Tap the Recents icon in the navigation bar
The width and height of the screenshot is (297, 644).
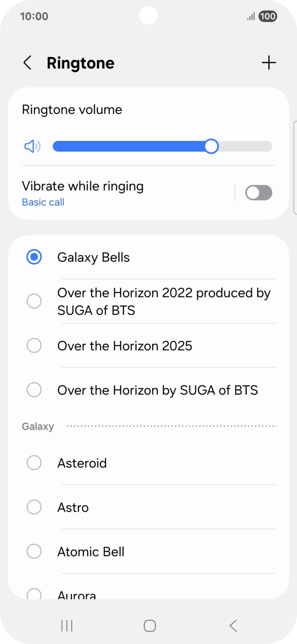point(66,625)
